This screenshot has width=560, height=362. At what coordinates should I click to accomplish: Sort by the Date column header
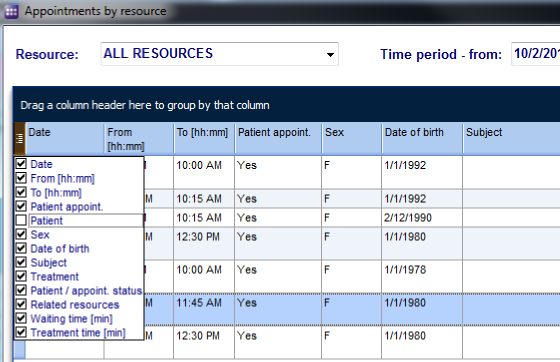[65, 139]
